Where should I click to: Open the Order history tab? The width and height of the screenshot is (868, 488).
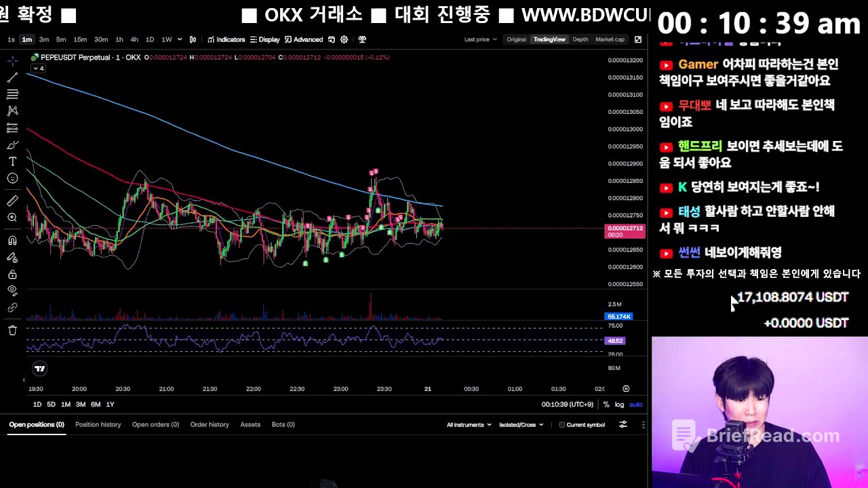(x=210, y=425)
